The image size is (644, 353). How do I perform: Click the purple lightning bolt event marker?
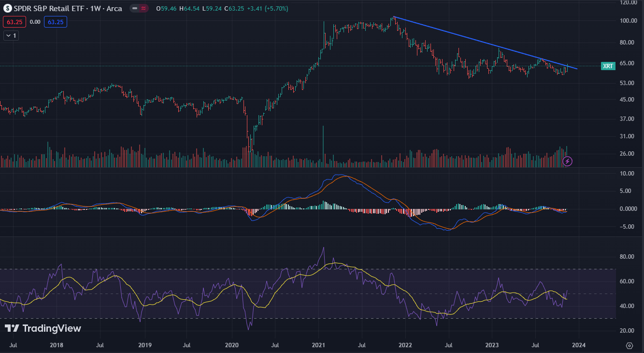pyautogui.click(x=568, y=161)
